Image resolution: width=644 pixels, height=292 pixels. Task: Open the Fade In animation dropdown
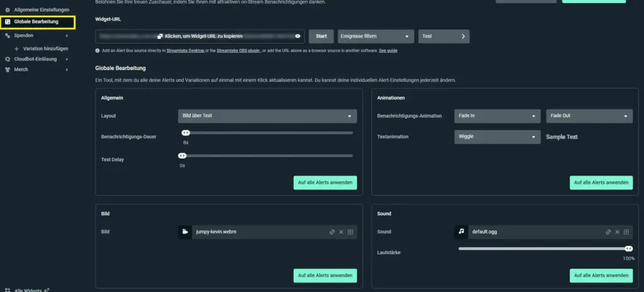497,116
